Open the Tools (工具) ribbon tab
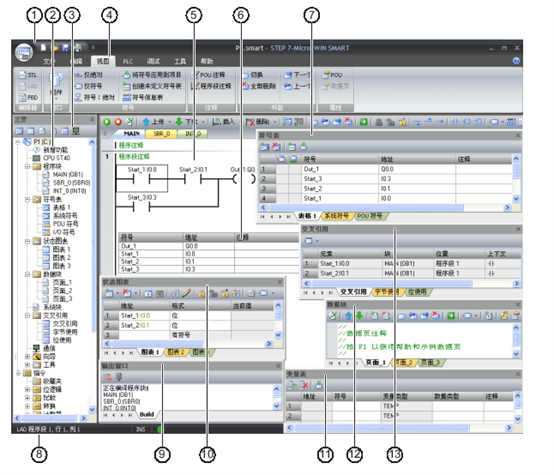Screen dimensions: 554x475 pos(180,61)
